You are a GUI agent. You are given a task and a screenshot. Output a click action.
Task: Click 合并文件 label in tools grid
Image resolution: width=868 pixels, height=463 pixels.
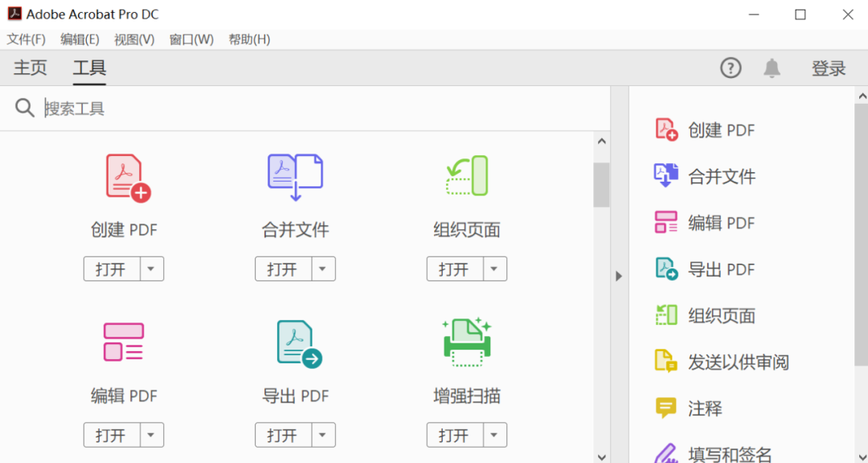click(x=295, y=229)
